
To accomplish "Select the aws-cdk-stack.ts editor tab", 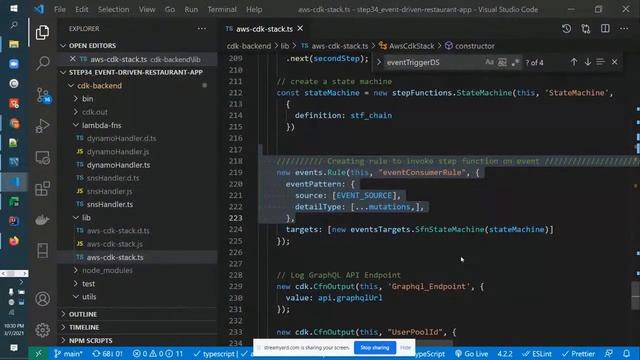I will click(264, 29).
